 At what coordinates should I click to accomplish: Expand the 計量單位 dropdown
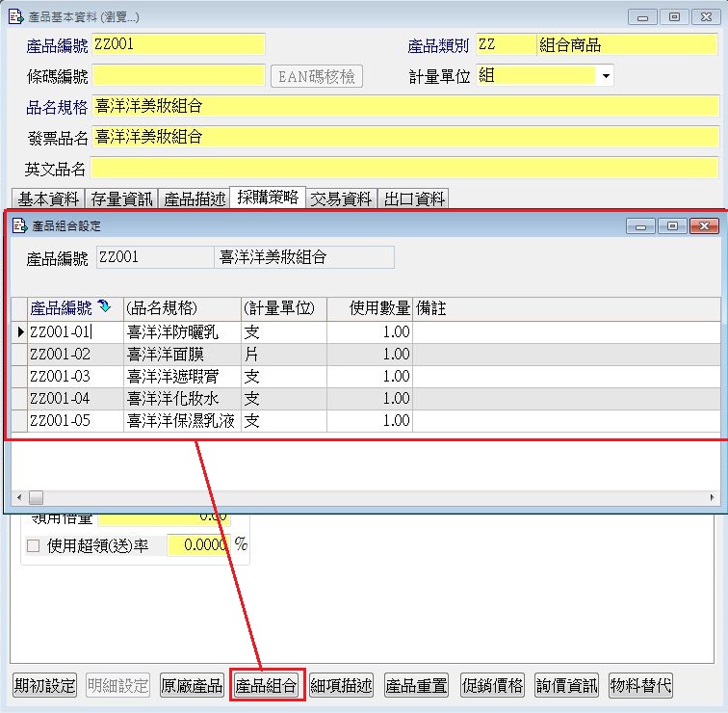click(605, 76)
